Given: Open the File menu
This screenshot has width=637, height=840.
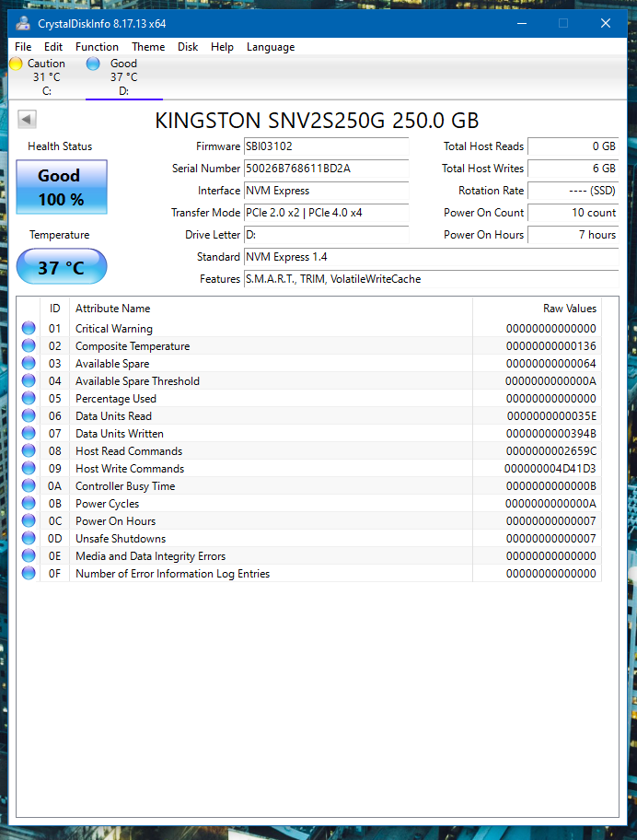Looking at the screenshot, I should pyautogui.click(x=23, y=47).
